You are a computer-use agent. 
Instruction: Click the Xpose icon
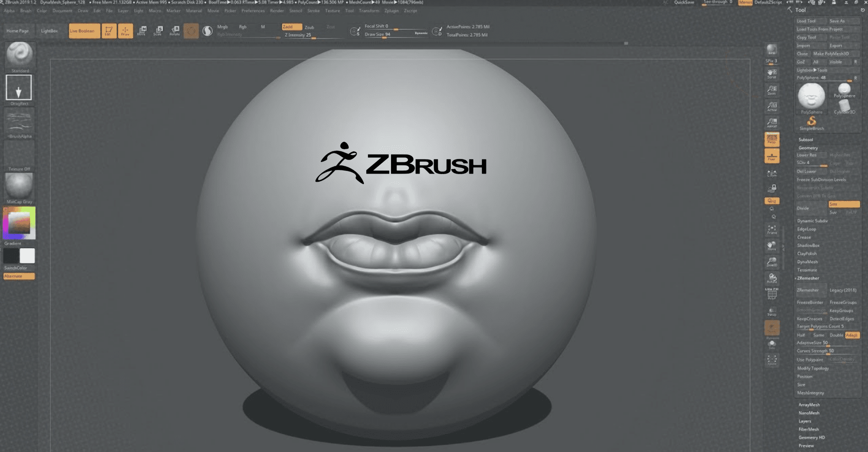(772, 360)
